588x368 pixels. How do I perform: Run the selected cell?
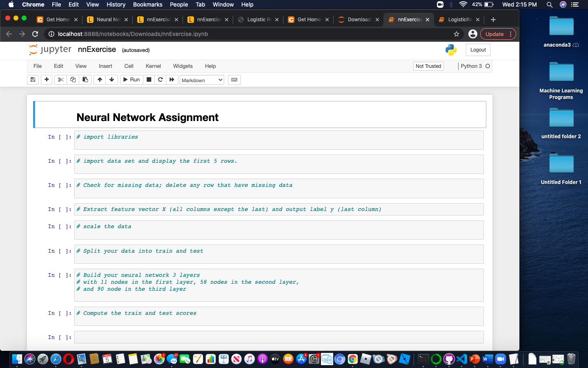click(x=131, y=80)
